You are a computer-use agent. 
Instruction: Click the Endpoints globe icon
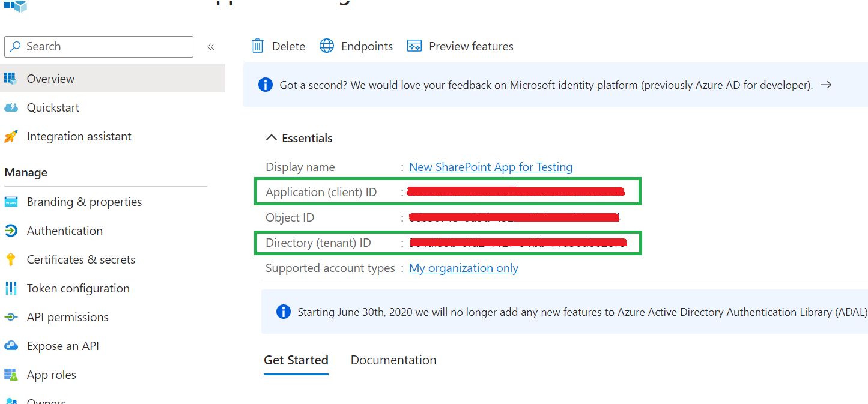[327, 46]
